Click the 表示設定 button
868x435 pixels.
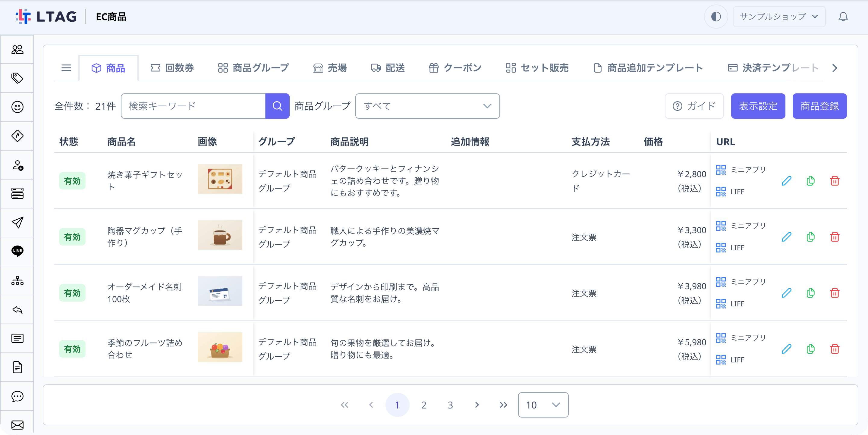pos(758,106)
